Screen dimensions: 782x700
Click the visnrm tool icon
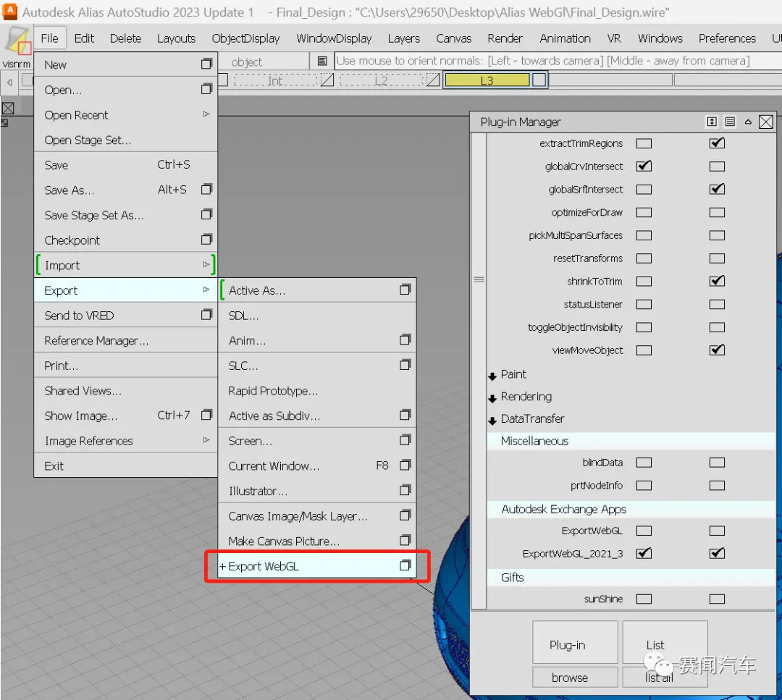tap(18, 41)
